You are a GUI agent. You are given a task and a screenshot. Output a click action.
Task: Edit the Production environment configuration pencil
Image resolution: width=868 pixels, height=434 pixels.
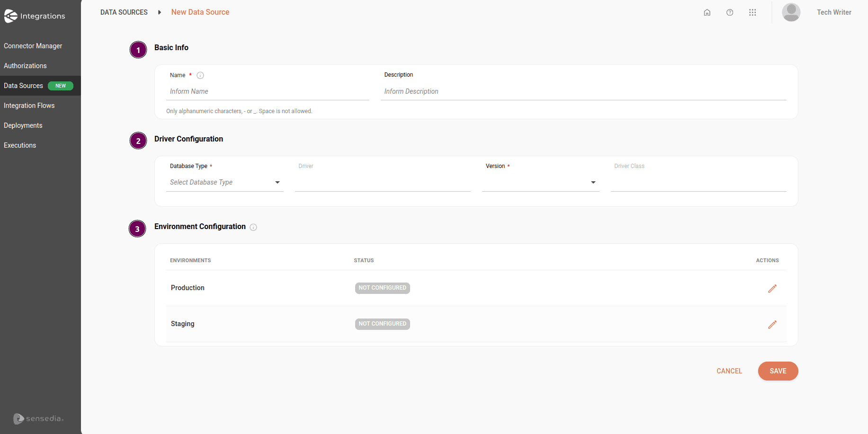click(x=772, y=288)
